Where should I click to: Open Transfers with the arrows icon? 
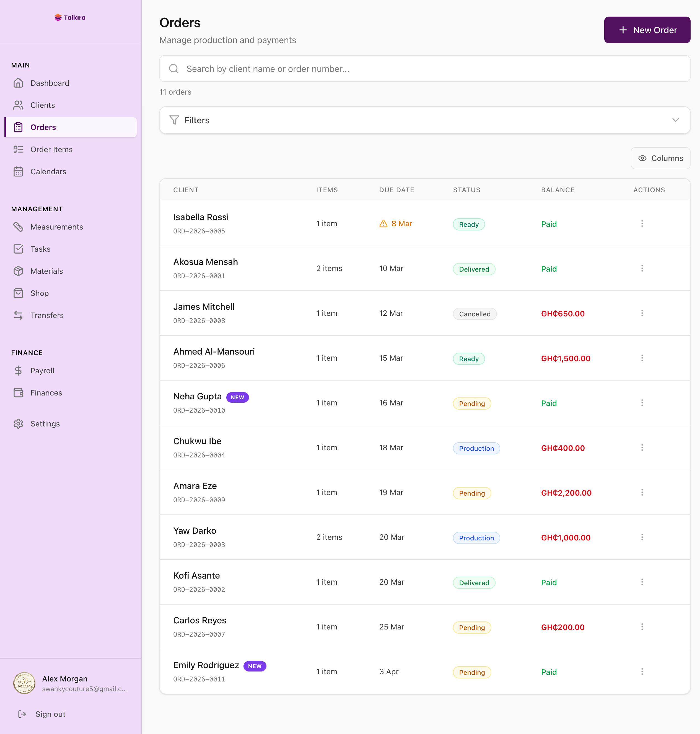(19, 315)
